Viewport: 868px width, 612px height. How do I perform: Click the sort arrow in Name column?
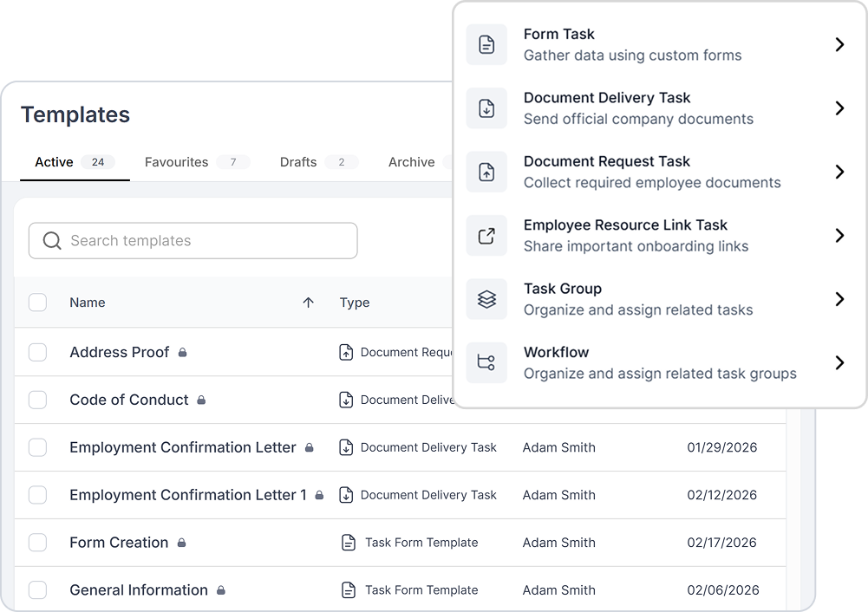pyautogui.click(x=309, y=303)
